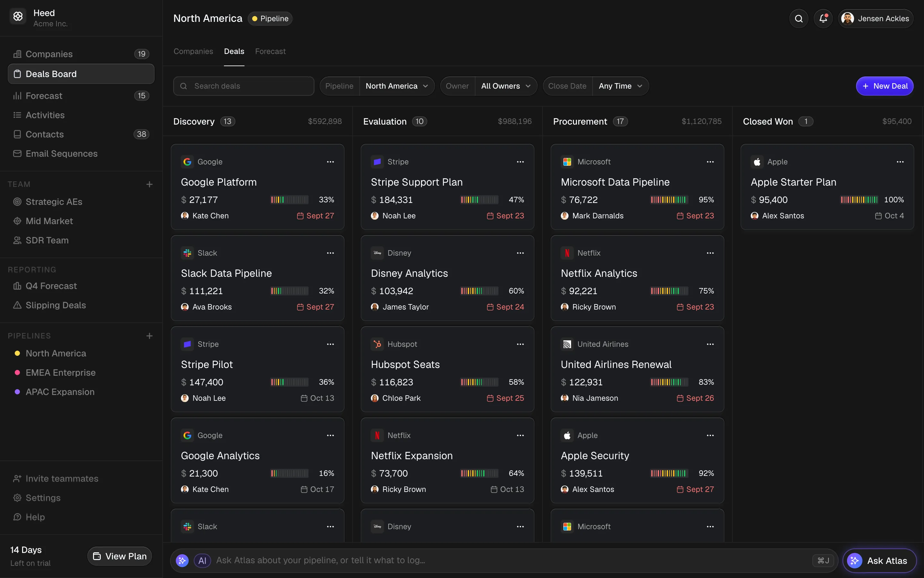The image size is (924, 578).
Task: Open Email Sequences in sidebar
Action: pos(81,153)
